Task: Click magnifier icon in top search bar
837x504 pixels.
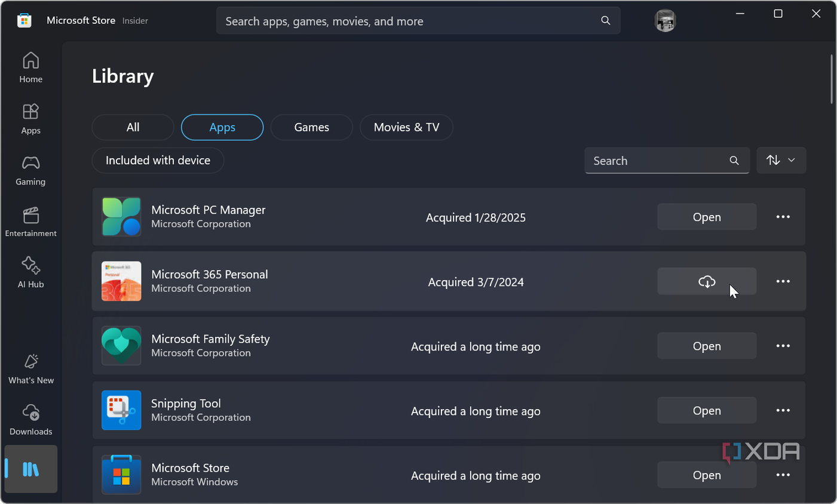Action: tap(605, 20)
